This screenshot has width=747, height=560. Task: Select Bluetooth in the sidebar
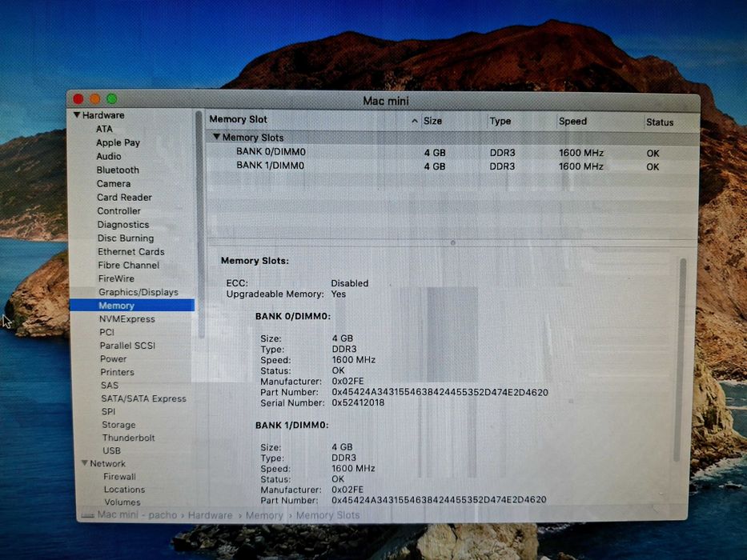point(118,170)
